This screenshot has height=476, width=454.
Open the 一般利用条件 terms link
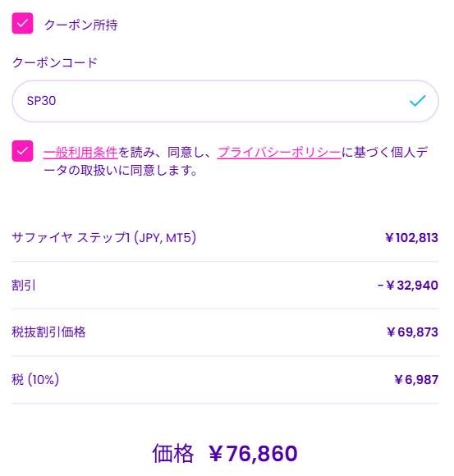pyautogui.click(x=80, y=153)
